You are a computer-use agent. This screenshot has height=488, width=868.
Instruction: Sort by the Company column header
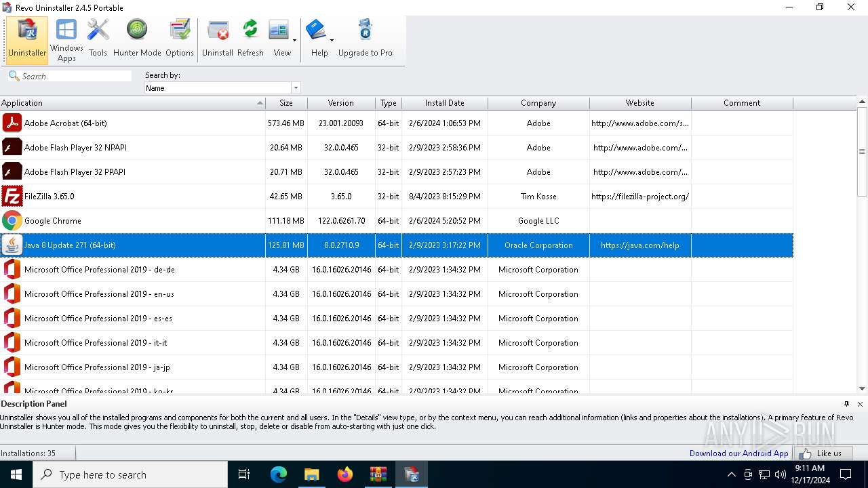[x=538, y=103]
